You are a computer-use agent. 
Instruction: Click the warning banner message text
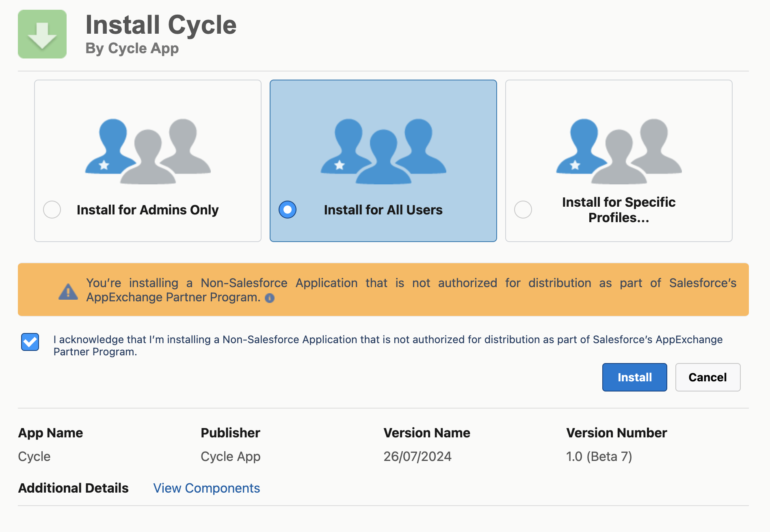[411, 290]
